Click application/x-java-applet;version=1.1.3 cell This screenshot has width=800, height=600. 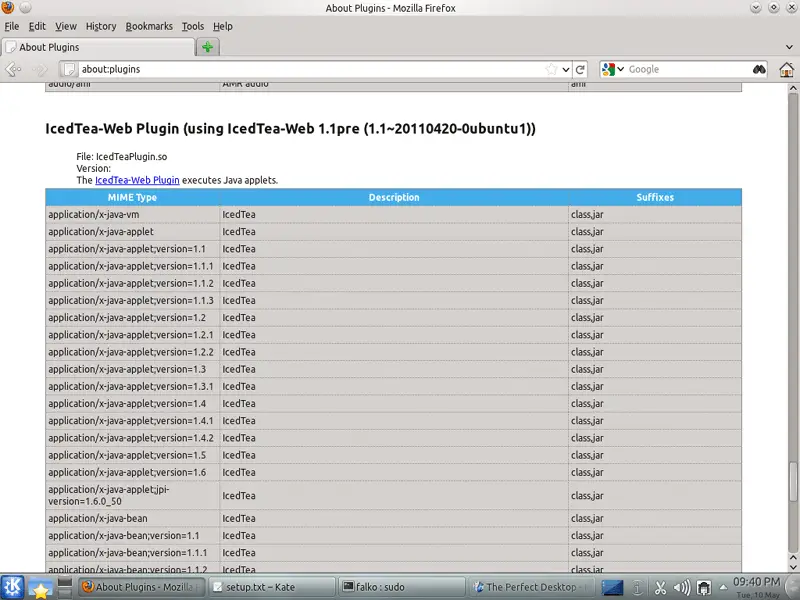point(133,301)
